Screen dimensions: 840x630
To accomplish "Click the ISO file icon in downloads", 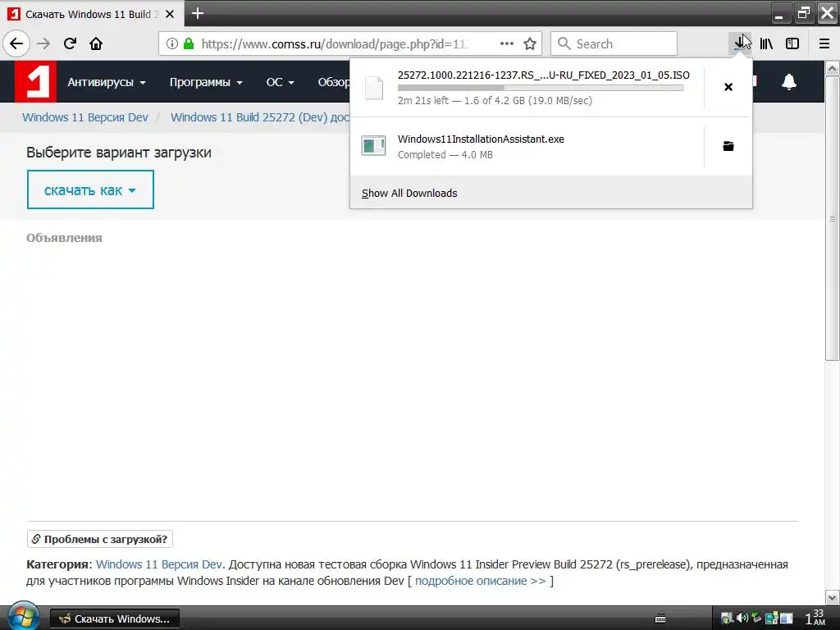I will point(373,87).
